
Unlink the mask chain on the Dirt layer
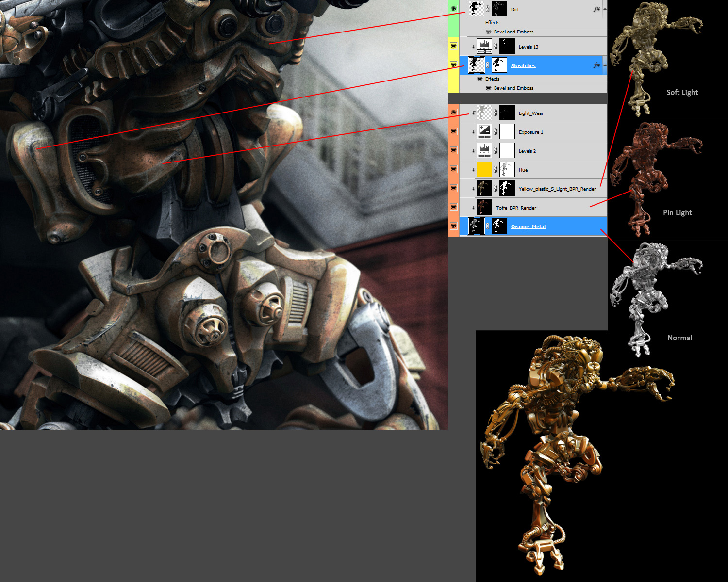(x=488, y=9)
